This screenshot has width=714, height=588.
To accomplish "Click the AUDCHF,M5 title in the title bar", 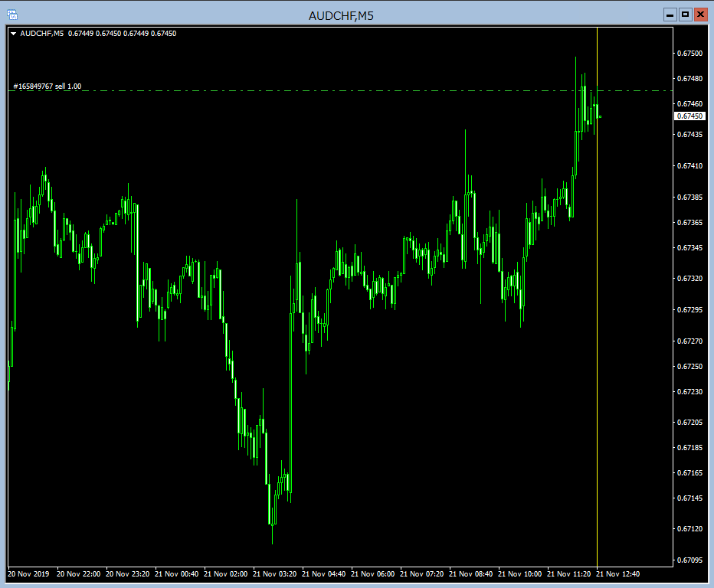I will (x=341, y=16).
